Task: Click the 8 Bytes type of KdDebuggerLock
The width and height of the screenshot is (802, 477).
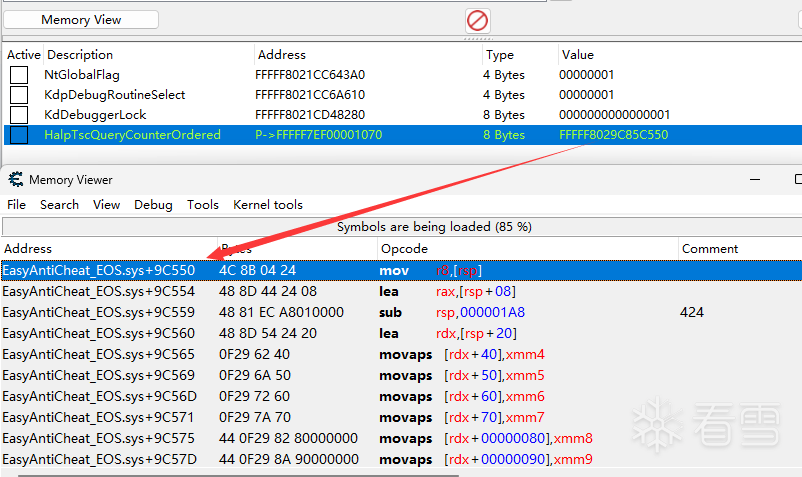Action: click(504, 115)
